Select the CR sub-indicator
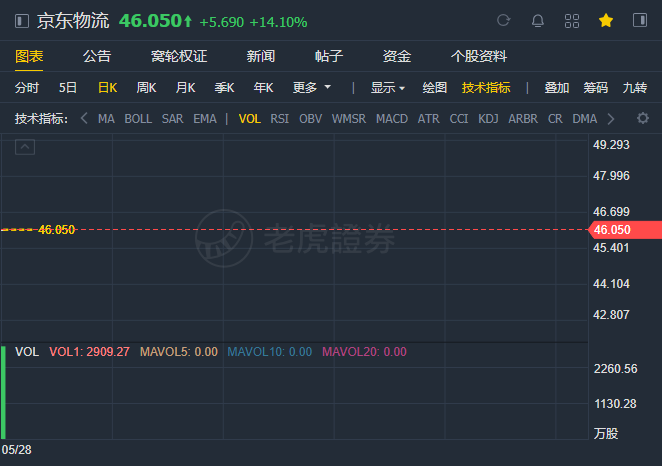 click(x=555, y=119)
